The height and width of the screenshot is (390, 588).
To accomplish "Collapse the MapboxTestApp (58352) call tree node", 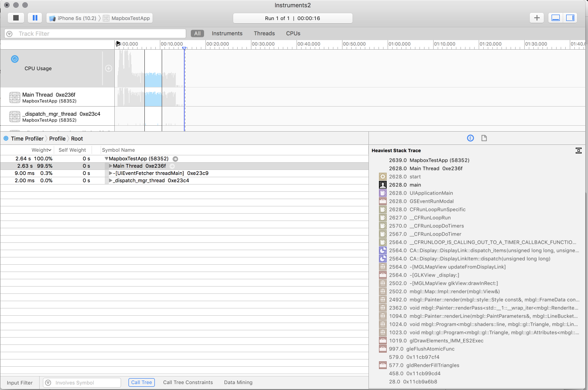I will coord(106,159).
